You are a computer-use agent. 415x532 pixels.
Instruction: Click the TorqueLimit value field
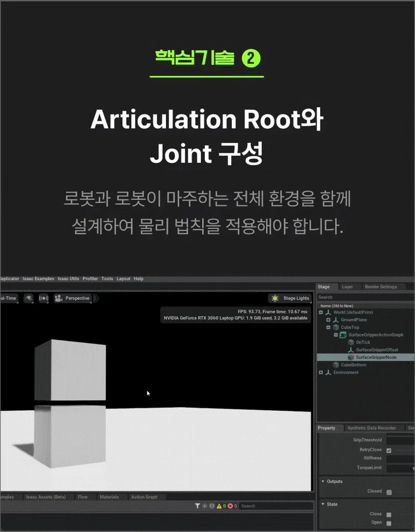400,468
